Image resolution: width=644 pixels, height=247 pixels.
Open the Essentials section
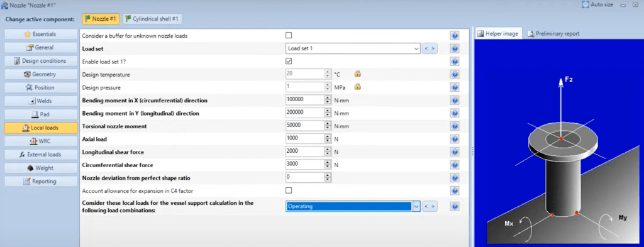point(41,34)
